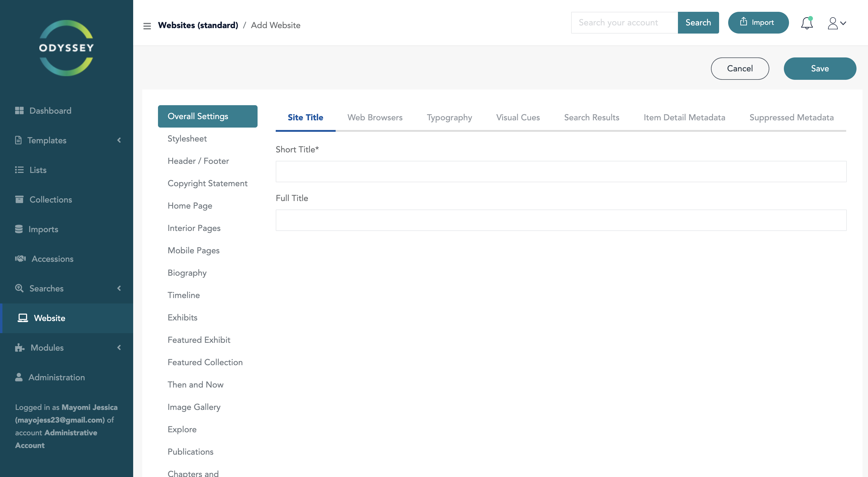Screen dimensions: 868x477
Task: Click the Lists sidebar icon
Action: (19, 170)
